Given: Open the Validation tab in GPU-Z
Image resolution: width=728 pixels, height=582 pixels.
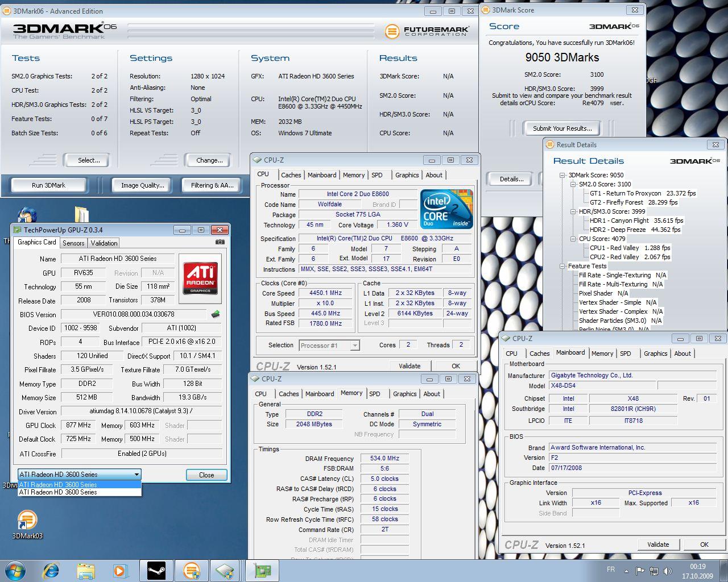Looking at the screenshot, I should [104, 243].
